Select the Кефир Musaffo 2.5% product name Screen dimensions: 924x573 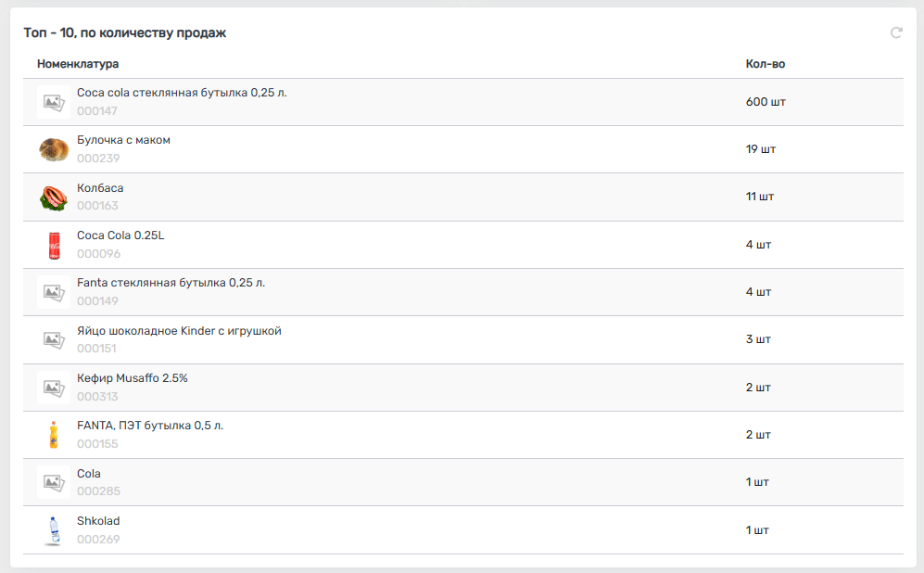click(133, 378)
